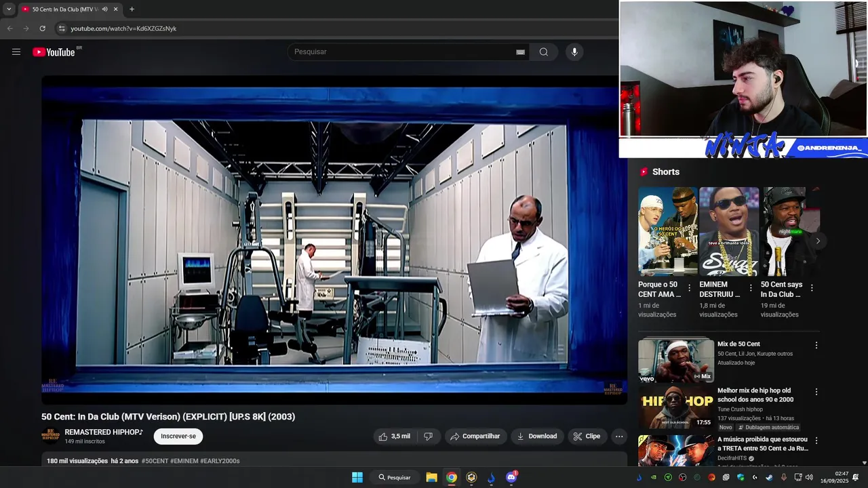
Task: Like the video with thumbs-up 3,5 mil
Action: [394, 436]
